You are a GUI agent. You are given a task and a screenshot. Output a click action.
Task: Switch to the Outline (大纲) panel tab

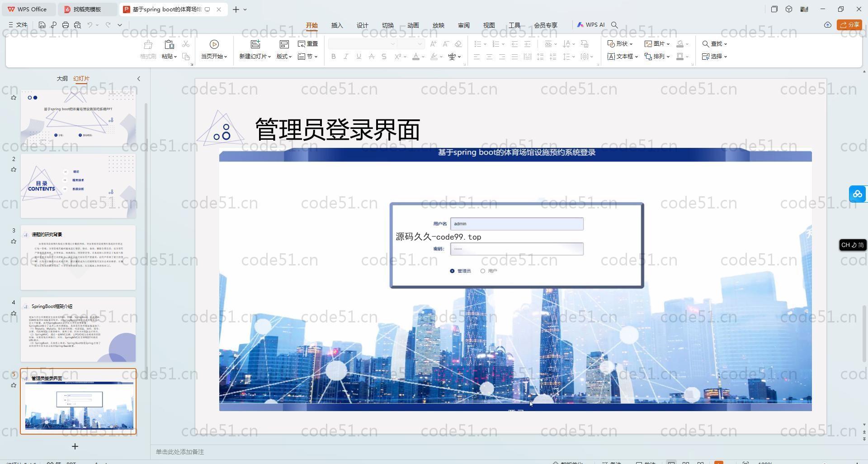click(x=62, y=79)
